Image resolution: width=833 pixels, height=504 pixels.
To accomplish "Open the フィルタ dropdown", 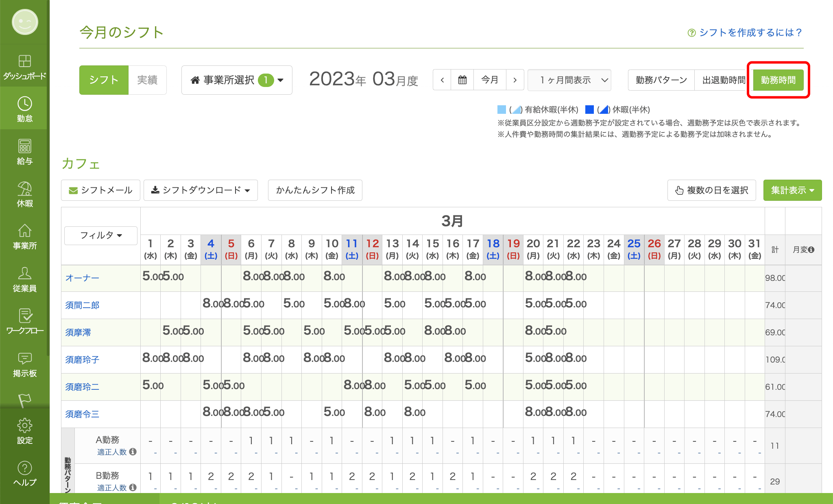I will coord(101,235).
